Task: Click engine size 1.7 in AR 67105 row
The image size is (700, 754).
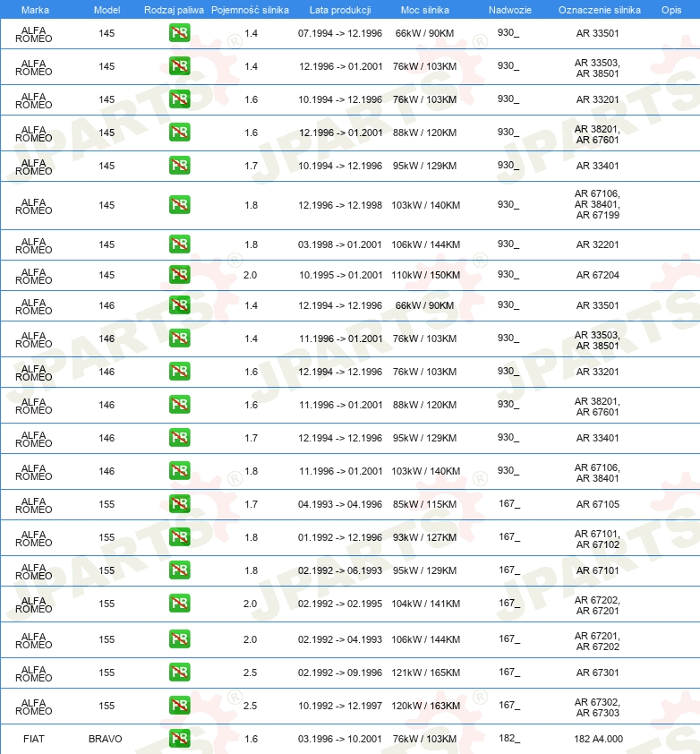Action: click(251, 504)
